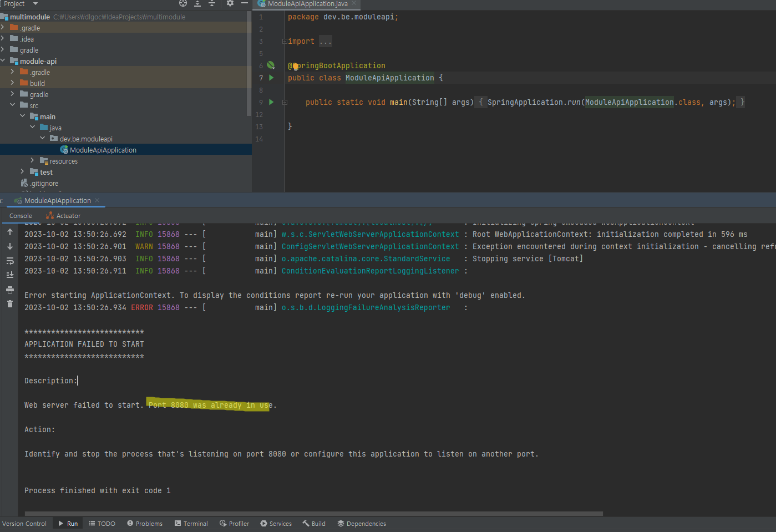Expand the resources folder
The height and width of the screenshot is (532, 776).
pos(33,161)
